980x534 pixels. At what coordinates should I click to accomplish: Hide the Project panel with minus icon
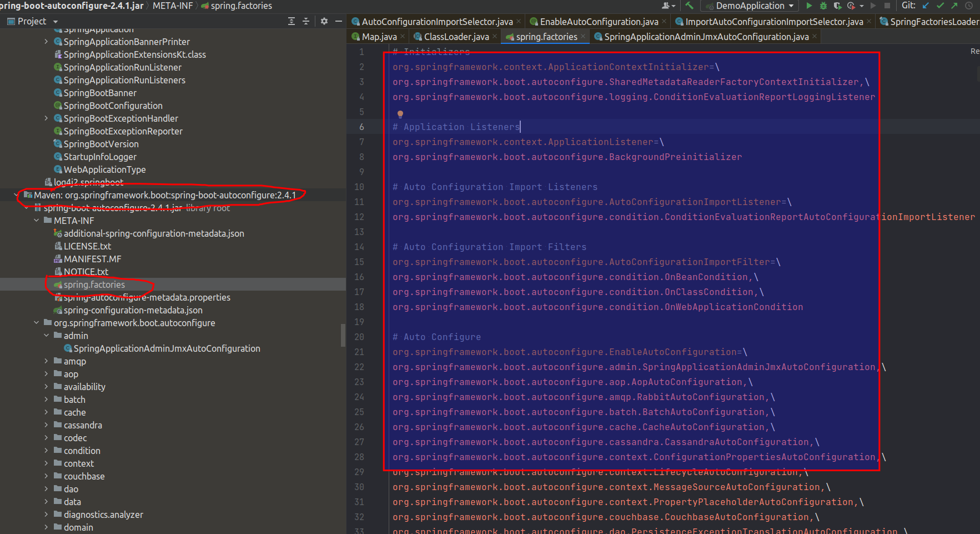[x=339, y=21]
